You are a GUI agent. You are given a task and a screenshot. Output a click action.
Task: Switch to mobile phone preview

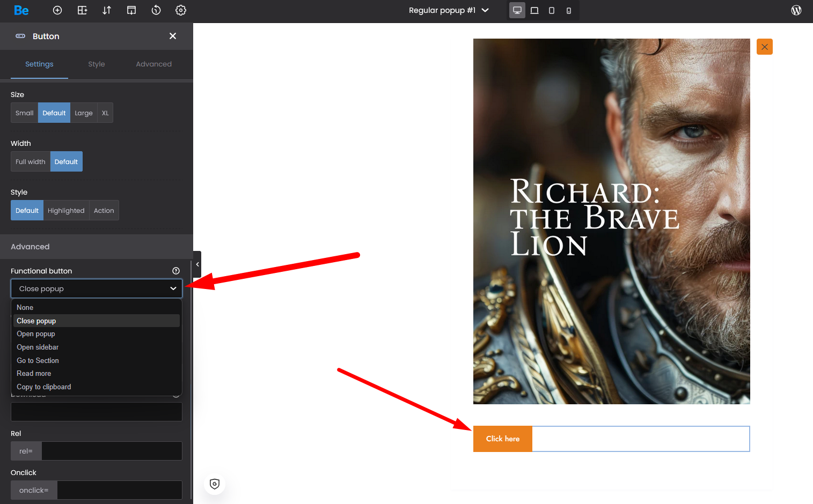point(569,10)
